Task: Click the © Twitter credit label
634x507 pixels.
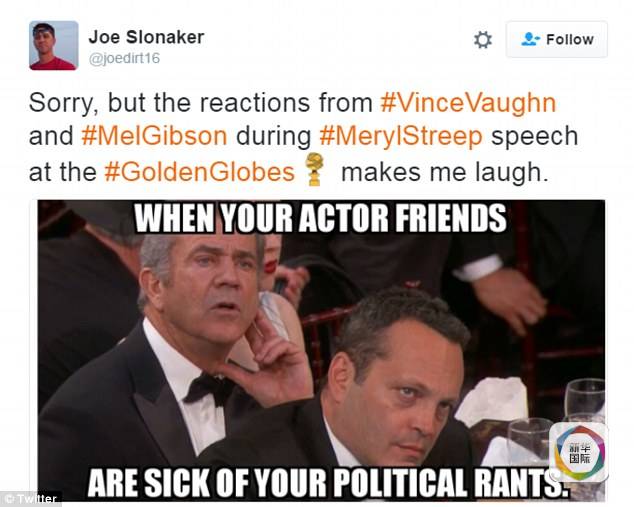Action: (31, 499)
